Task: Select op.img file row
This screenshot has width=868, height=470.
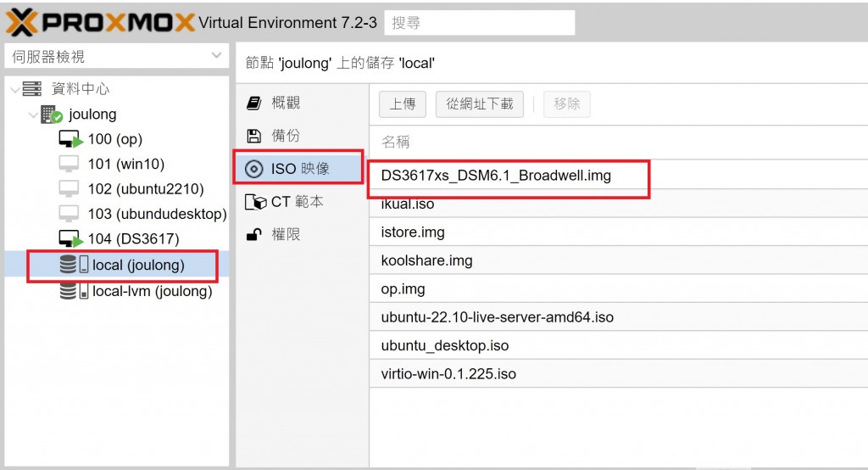Action: tap(618, 288)
